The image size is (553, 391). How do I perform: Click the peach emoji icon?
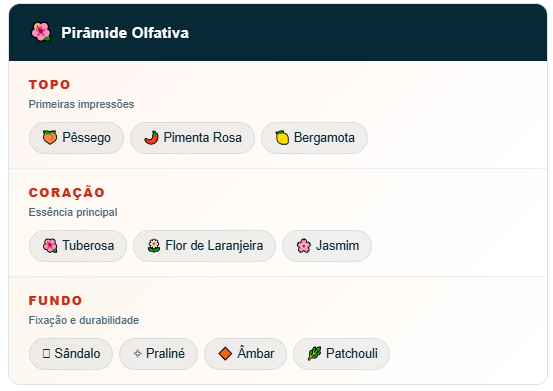click(50, 138)
